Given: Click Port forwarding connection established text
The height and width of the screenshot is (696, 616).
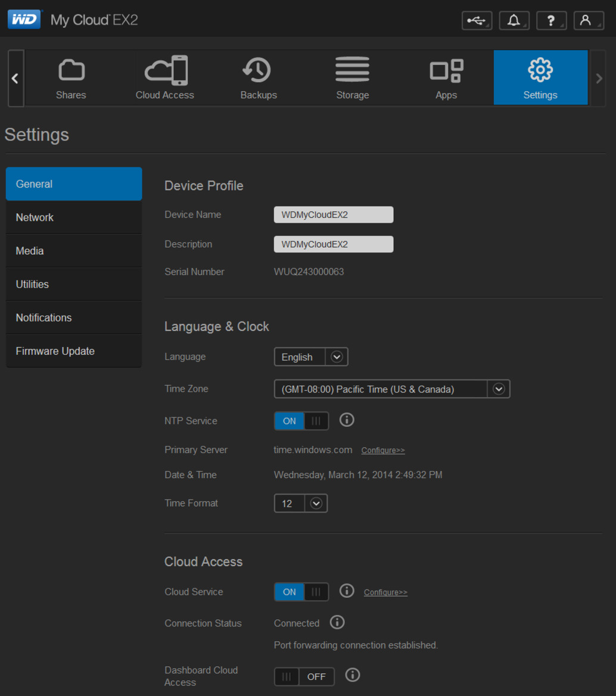Looking at the screenshot, I should pyautogui.click(x=356, y=645).
